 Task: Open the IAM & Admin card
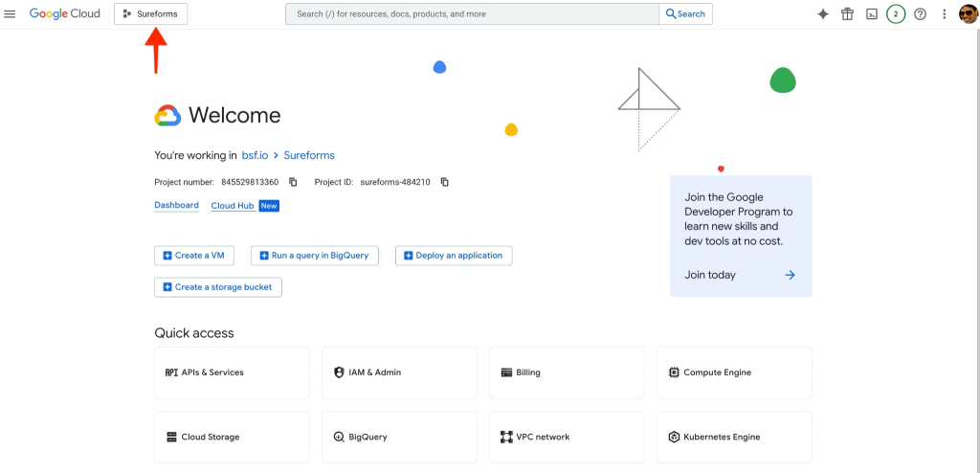click(399, 372)
